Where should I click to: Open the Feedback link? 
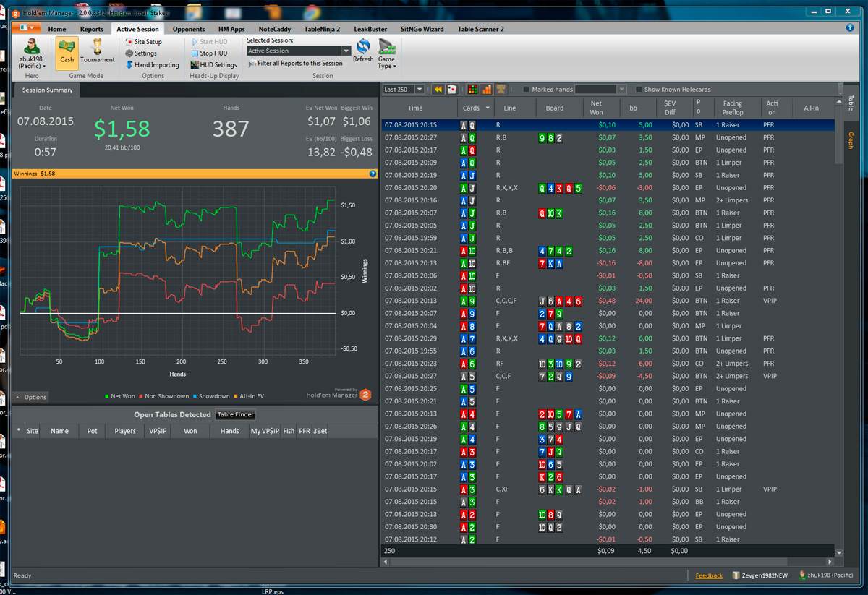coord(709,575)
